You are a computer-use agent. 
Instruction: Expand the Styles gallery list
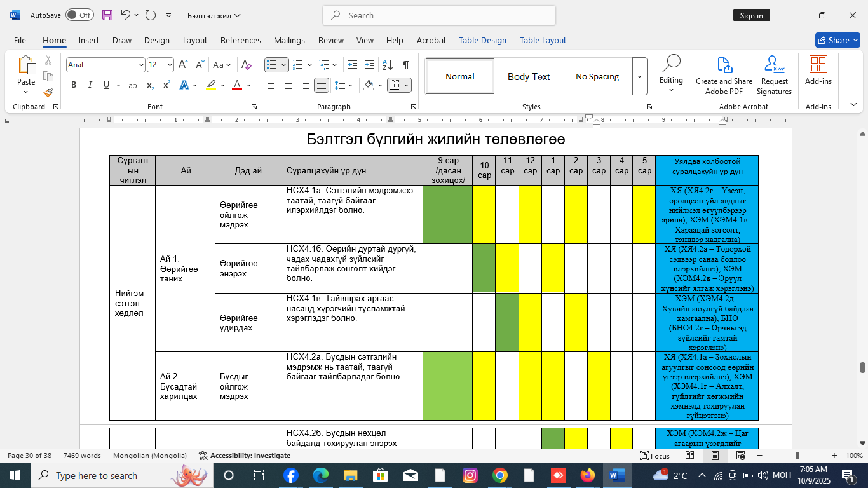[639, 76]
